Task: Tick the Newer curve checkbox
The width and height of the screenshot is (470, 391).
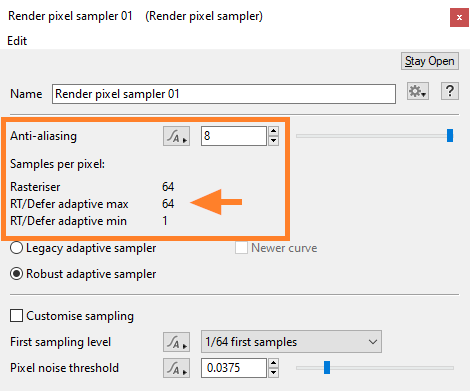Action: 241,248
